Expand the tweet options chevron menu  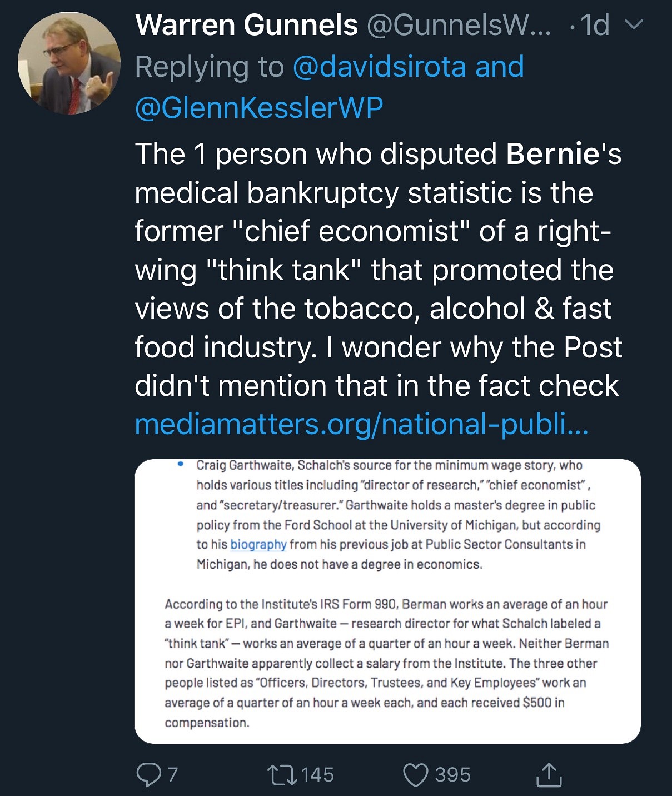634,25
